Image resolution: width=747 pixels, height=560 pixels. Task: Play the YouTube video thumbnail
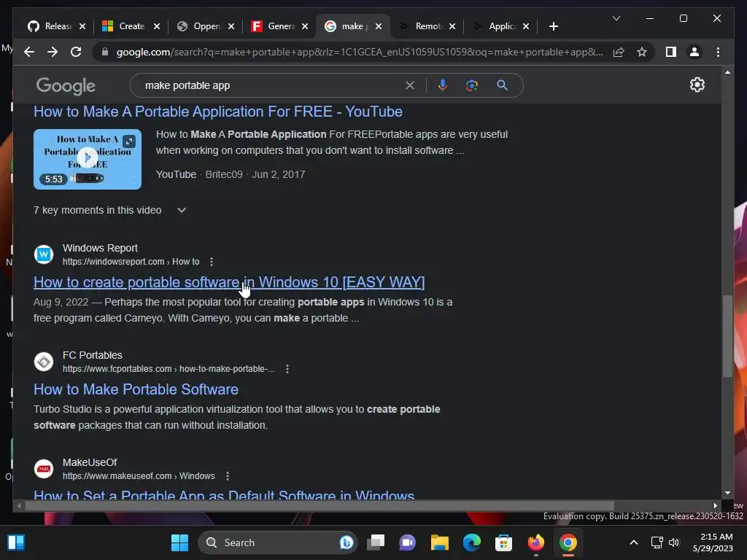[x=88, y=158]
